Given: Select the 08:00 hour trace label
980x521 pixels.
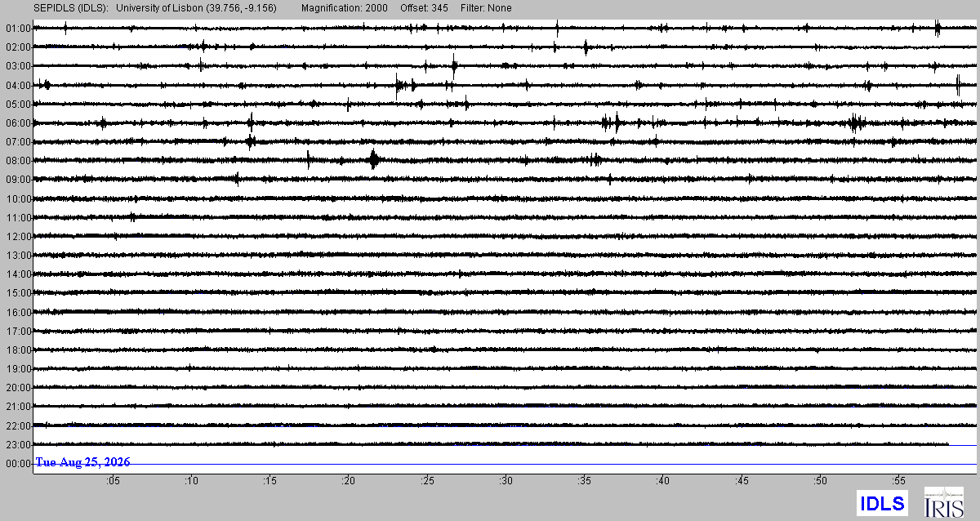Looking at the screenshot, I should click(18, 161).
